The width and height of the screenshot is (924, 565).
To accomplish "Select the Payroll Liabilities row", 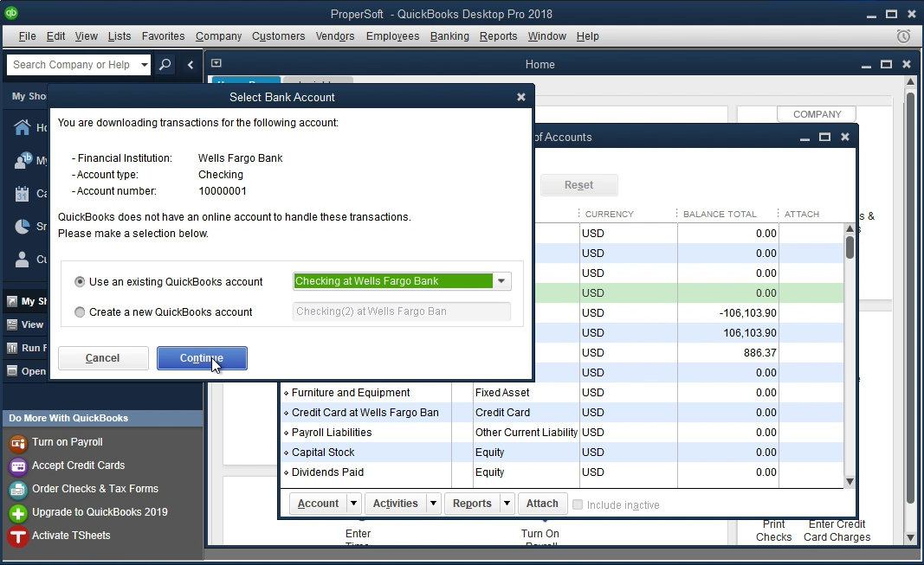I will [563, 433].
